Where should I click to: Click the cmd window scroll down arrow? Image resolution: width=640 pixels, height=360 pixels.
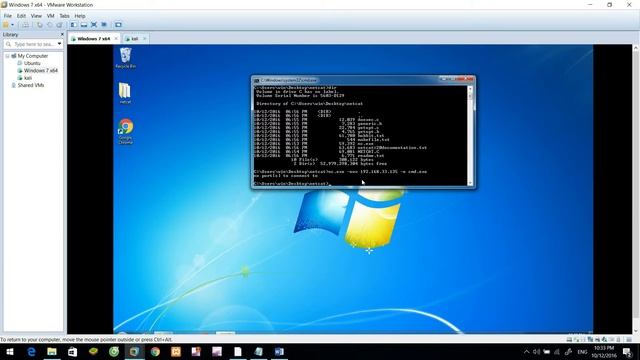coord(470,183)
